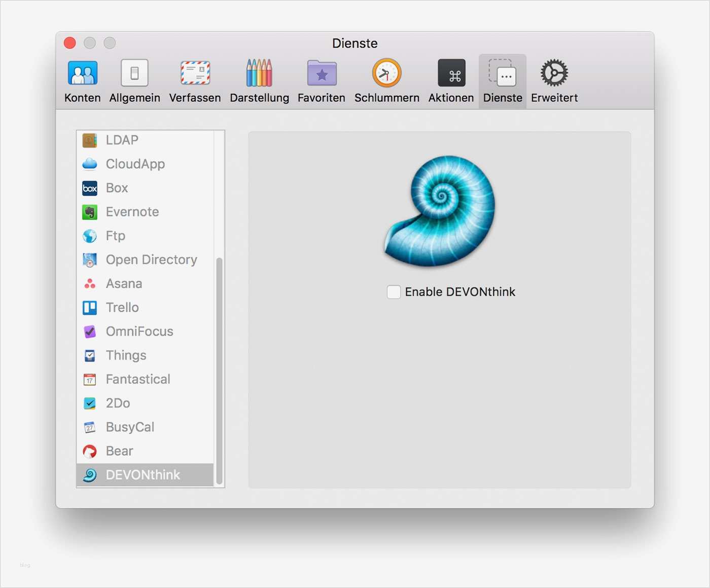
Task: Open the Verfassen composing settings
Action: point(195,80)
